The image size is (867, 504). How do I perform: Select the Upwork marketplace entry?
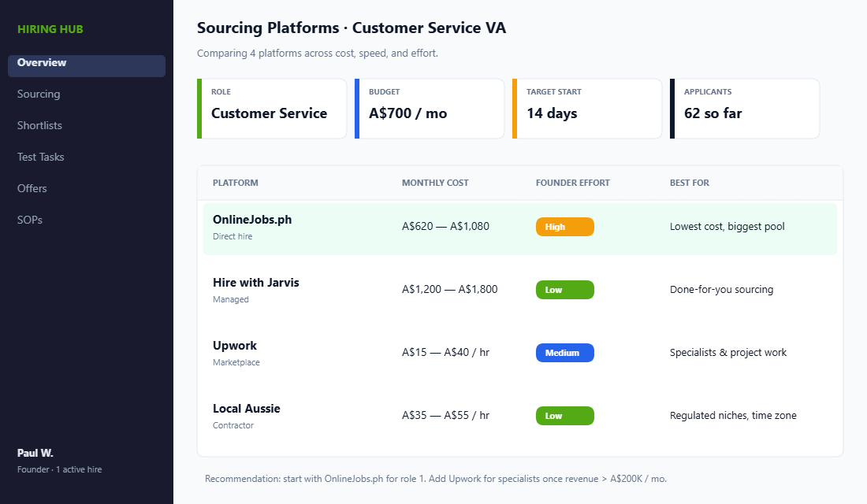click(235, 345)
